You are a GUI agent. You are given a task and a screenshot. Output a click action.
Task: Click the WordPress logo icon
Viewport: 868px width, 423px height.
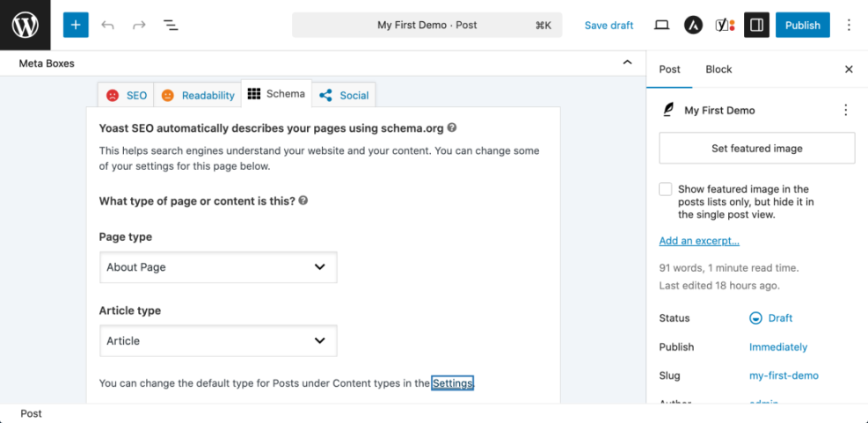25,25
